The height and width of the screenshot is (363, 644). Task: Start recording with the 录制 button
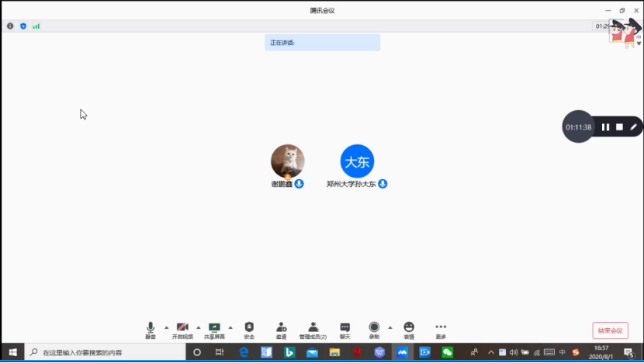[x=374, y=329]
